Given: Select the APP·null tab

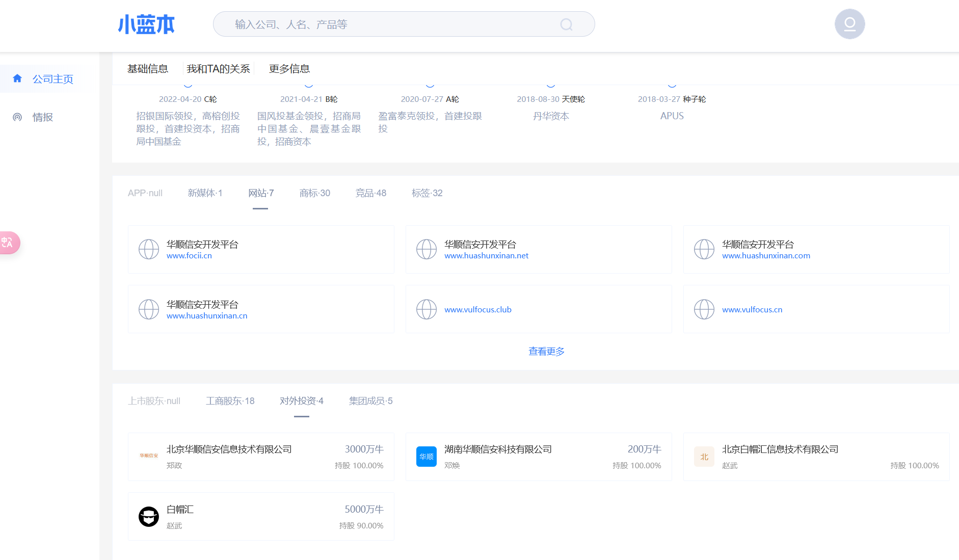Looking at the screenshot, I should coord(145,193).
